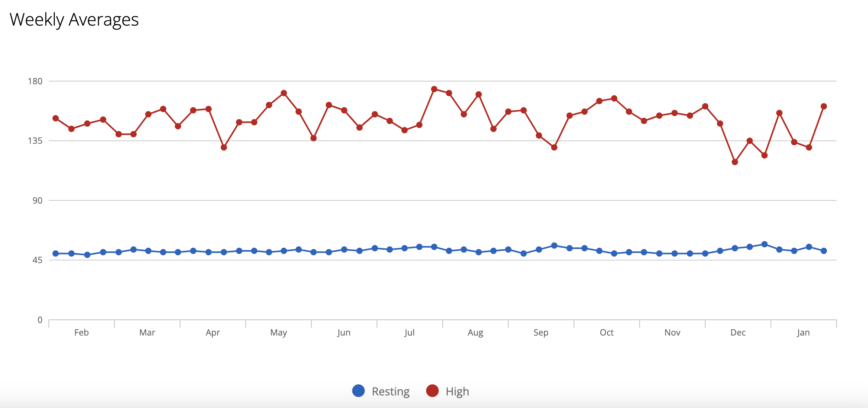868x408 pixels.
Task: Click the 180 y-axis label
Action: 35,81
